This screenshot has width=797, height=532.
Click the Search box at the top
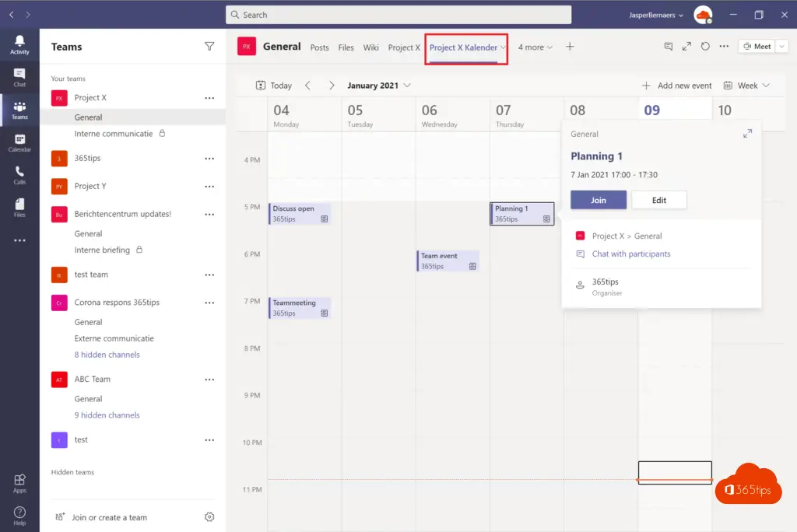coord(398,15)
